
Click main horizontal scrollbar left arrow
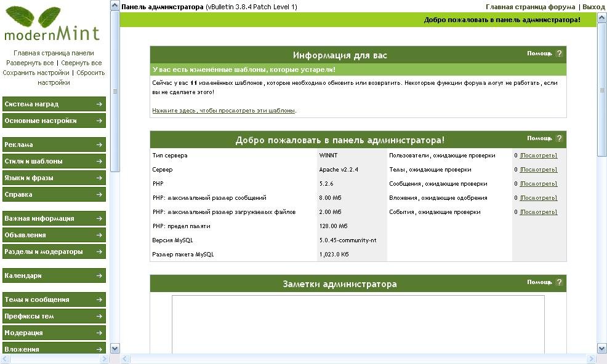124,359
